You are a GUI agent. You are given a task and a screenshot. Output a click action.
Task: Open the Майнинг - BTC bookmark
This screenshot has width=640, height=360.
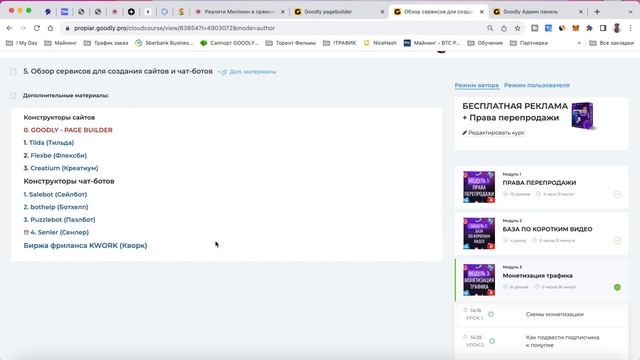[x=432, y=43]
